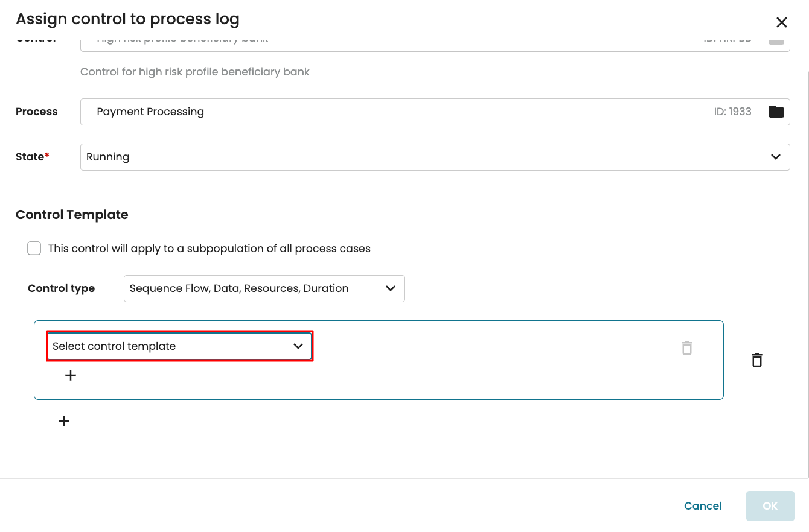
Task: Click the plus icon below the template box
Action: click(x=64, y=421)
